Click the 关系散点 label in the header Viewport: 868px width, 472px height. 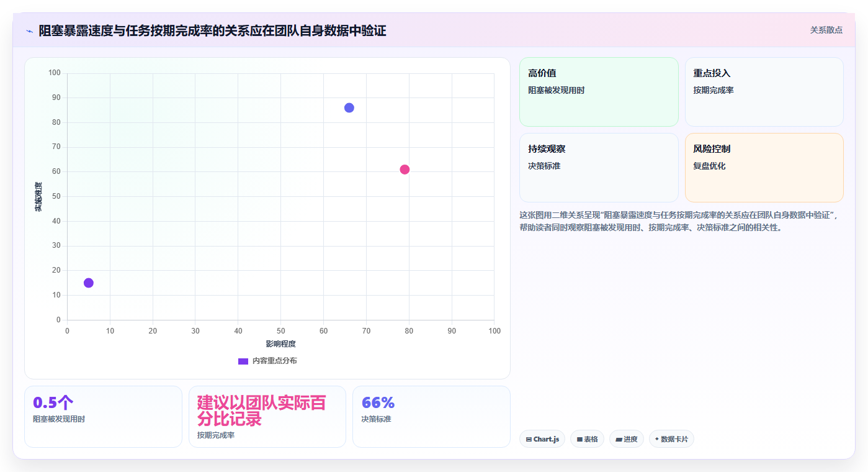[x=826, y=30]
